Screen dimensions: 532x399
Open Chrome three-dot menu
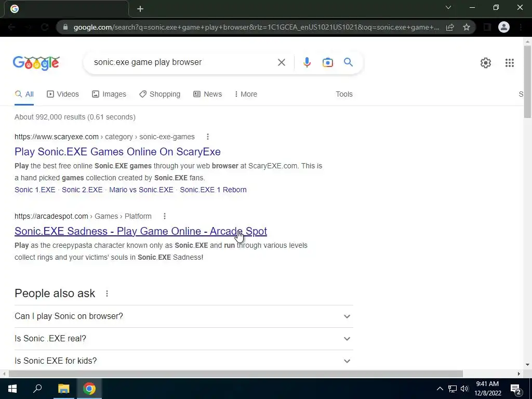(521, 27)
